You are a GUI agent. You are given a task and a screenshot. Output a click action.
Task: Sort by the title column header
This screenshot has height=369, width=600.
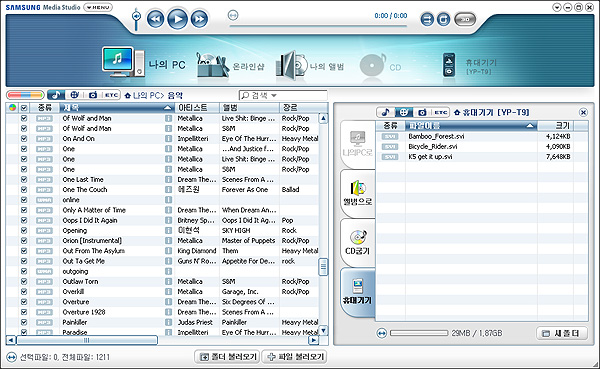117,108
